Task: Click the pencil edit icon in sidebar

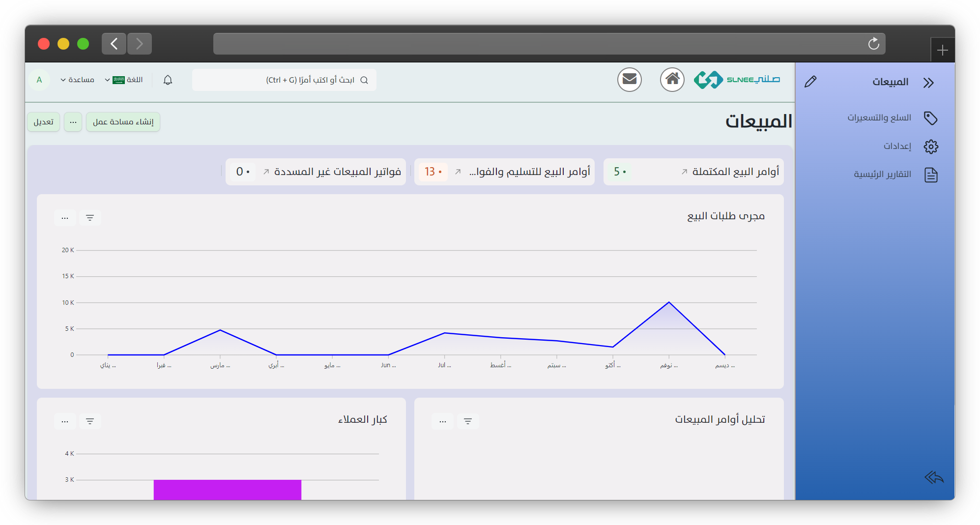Action: pyautogui.click(x=810, y=82)
